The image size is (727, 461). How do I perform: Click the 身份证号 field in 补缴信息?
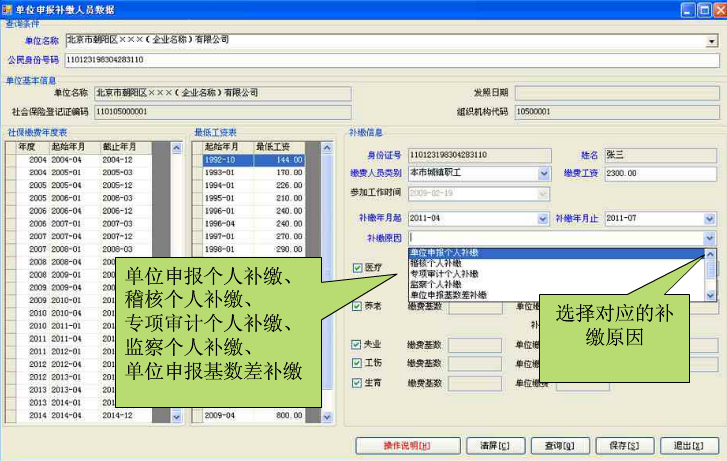[x=479, y=155]
